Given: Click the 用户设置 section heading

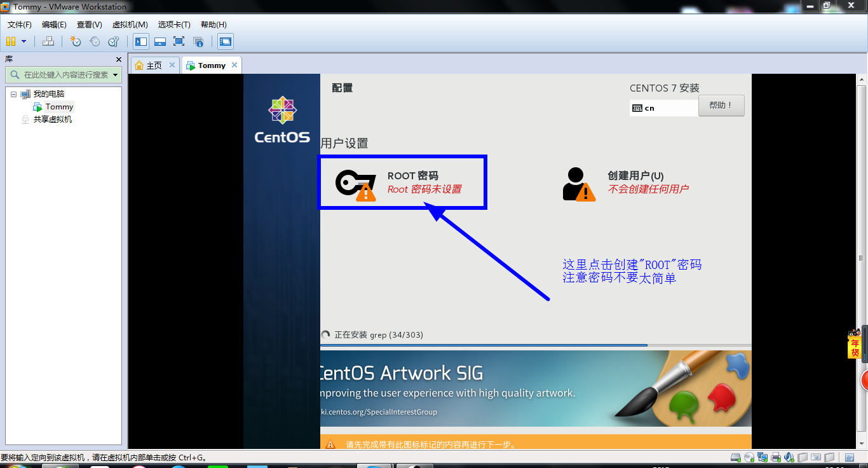Looking at the screenshot, I should click(344, 143).
